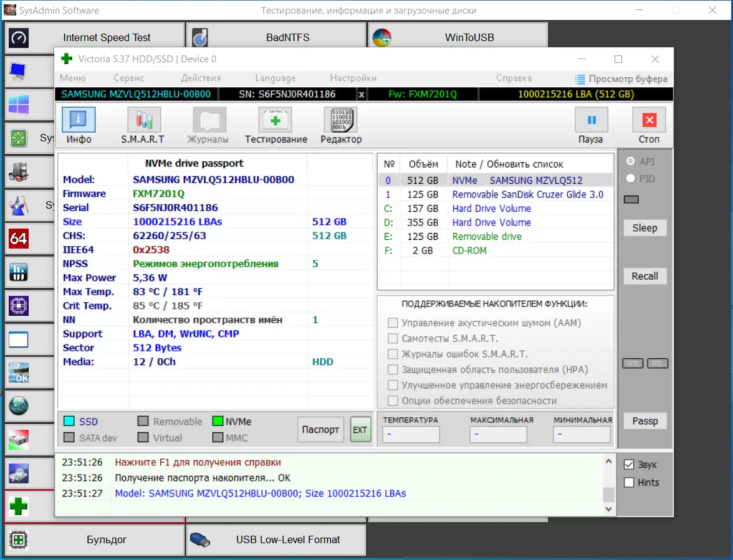733x560 pixels.
Task: Open the Language menu
Action: point(275,78)
